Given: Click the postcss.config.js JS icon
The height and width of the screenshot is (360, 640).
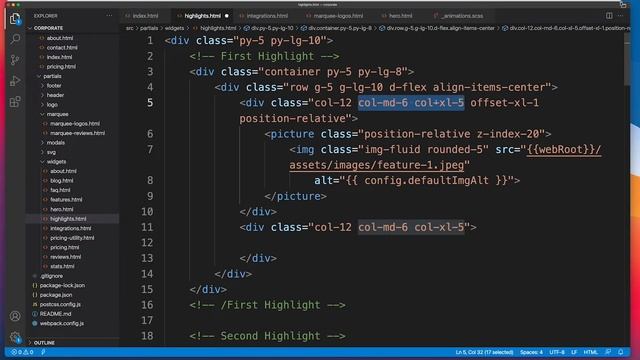Looking at the screenshot, I should coord(35,304).
